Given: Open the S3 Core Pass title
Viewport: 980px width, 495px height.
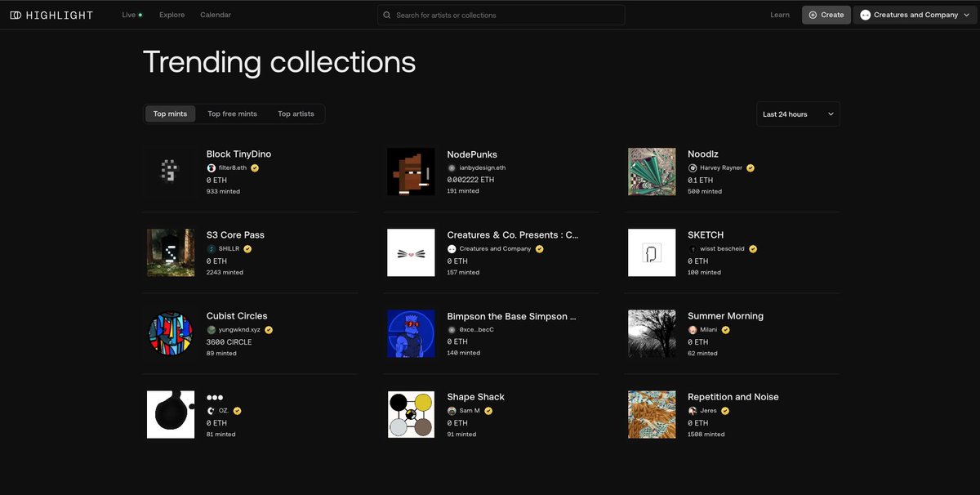Looking at the screenshot, I should click(235, 235).
